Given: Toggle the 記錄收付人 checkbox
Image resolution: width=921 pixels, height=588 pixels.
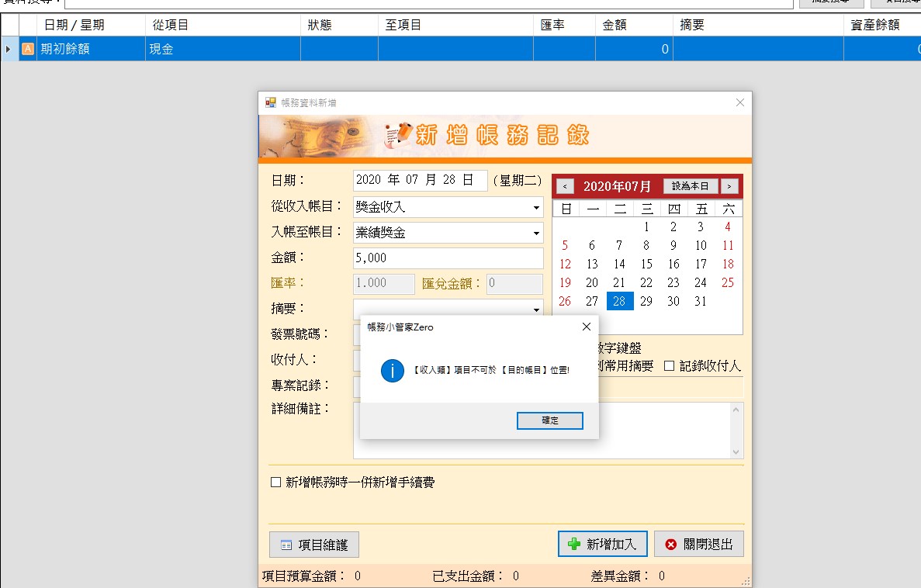Looking at the screenshot, I should click(670, 366).
